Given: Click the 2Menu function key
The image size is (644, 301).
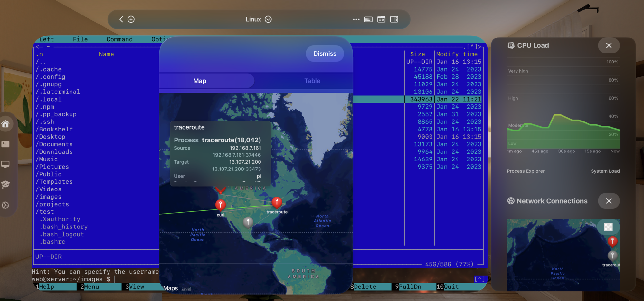Looking at the screenshot, I should pos(100,287).
